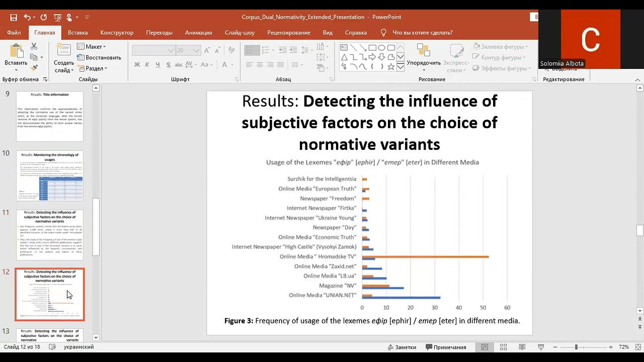
Task: Open the Файл tab
Action: coord(14,32)
